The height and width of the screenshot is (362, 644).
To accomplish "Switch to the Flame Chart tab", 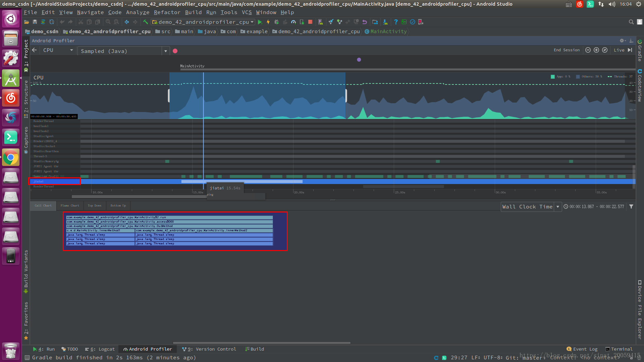I will (x=70, y=205).
